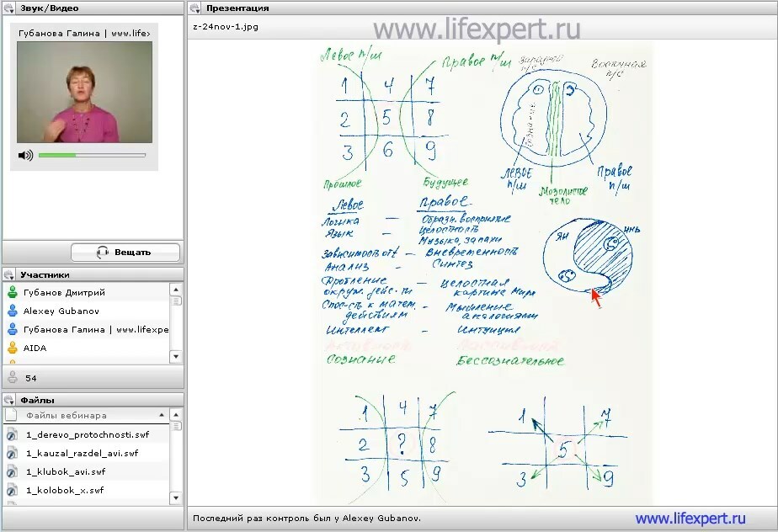The width and height of the screenshot is (778, 532).
Task: Open file 1_kolobok_x.swf
Action: coord(65,490)
